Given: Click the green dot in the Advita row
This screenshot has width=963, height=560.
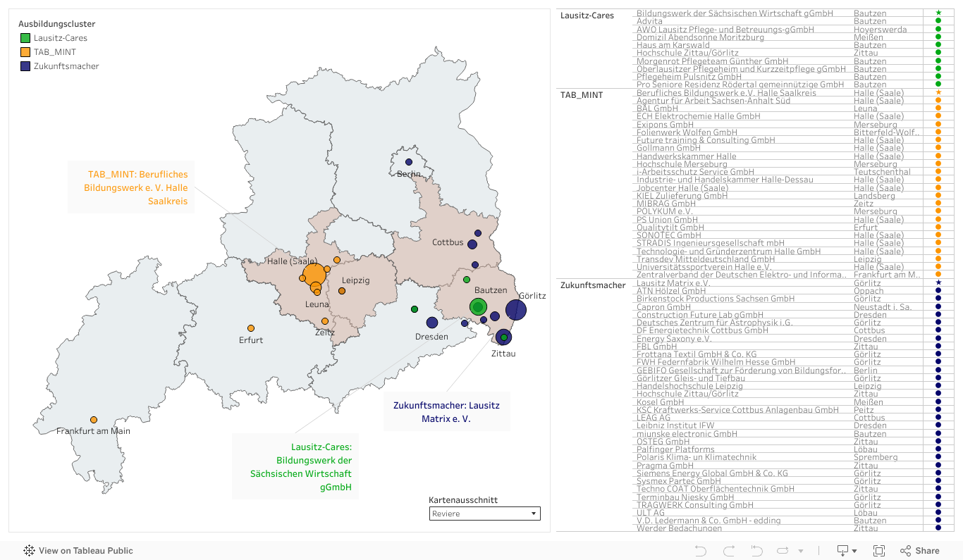Looking at the screenshot, I should 938,21.
